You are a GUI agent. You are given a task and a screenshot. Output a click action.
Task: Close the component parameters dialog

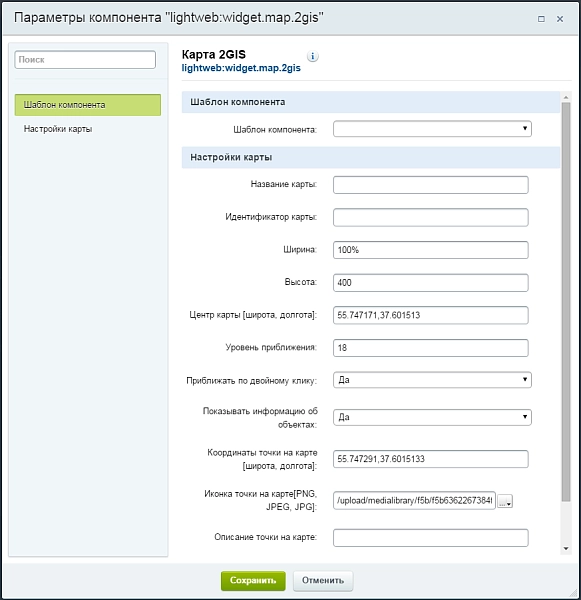coord(560,19)
